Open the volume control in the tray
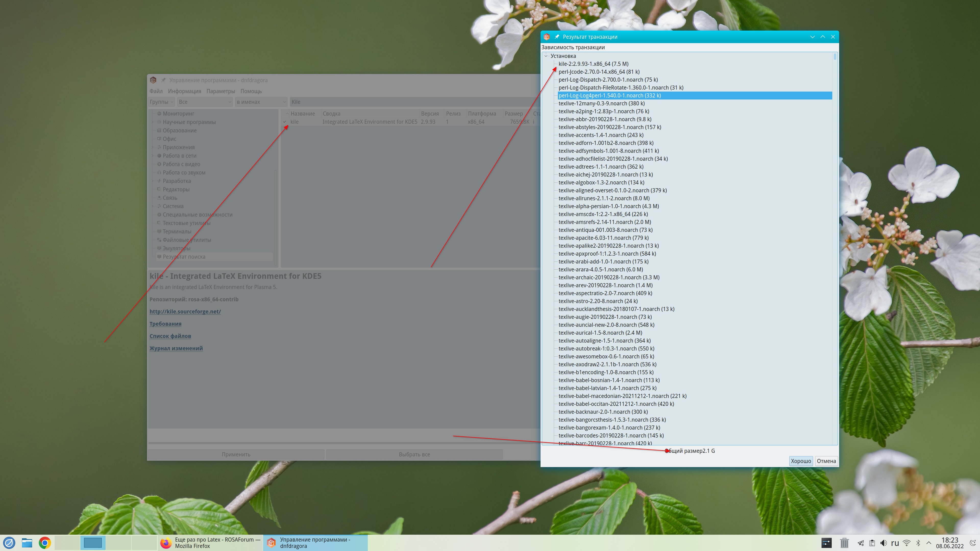 pos(883,543)
